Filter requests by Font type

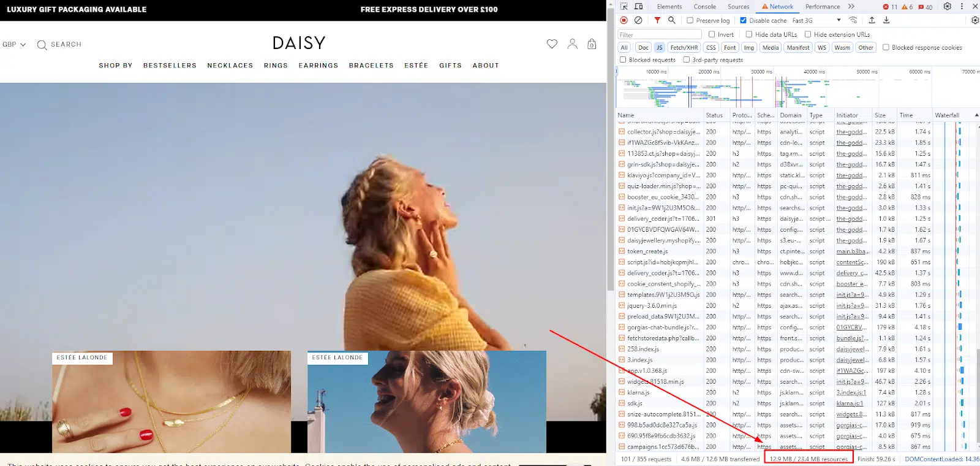729,47
